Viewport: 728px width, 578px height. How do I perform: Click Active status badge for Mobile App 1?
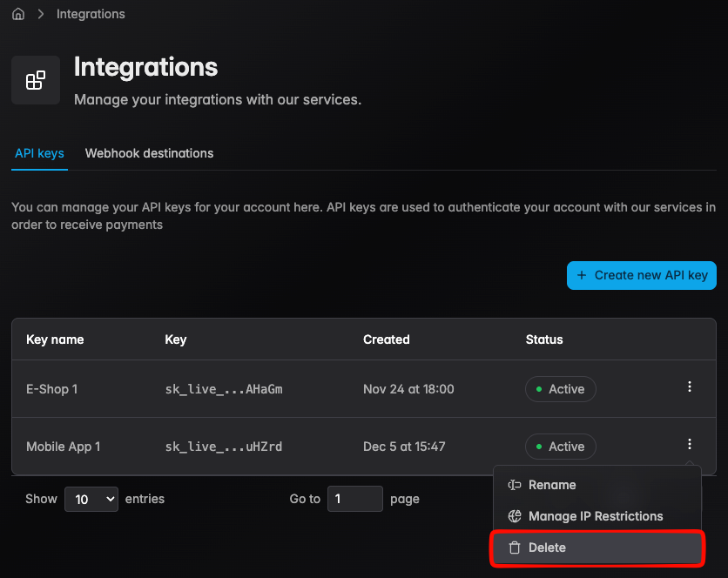click(560, 447)
